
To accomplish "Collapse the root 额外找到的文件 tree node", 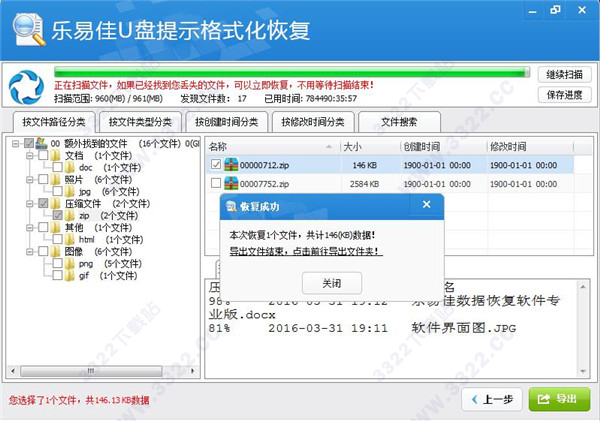I will [x=15, y=144].
